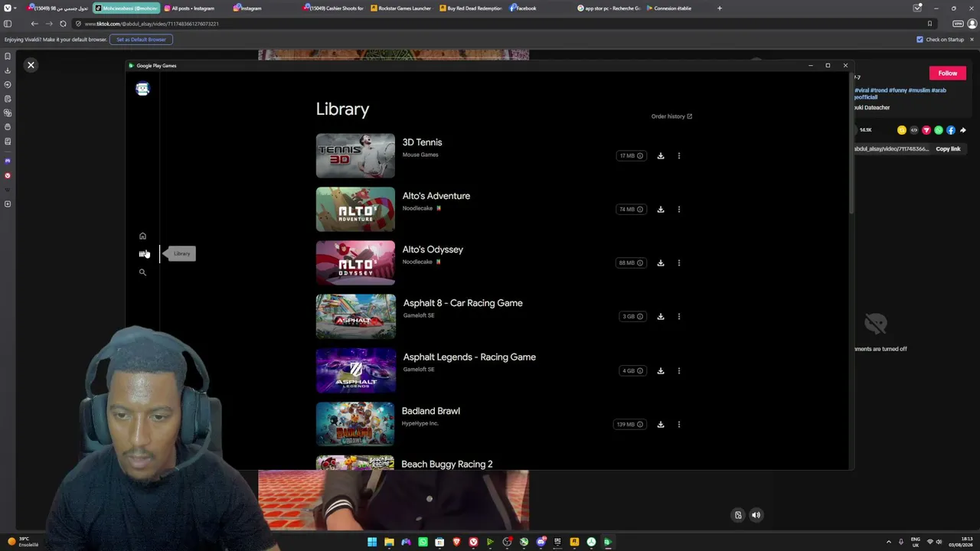
Task: Open the profile avatar in Google Play Games
Action: click(x=142, y=89)
